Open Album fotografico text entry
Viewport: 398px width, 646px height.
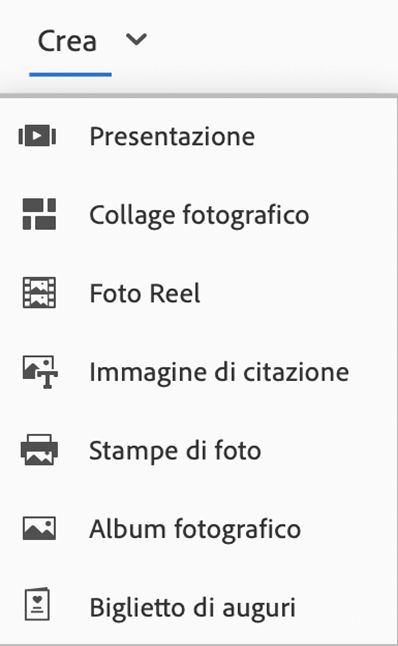[x=195, y=529]
